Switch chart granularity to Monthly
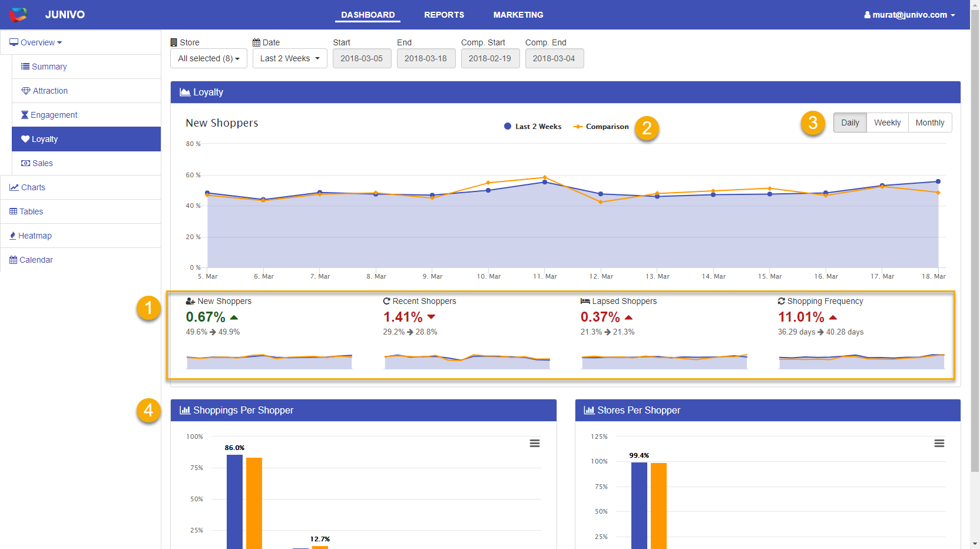Image resolution: width=980 pixels, height=549 pixels. click(x=929, y=123)
